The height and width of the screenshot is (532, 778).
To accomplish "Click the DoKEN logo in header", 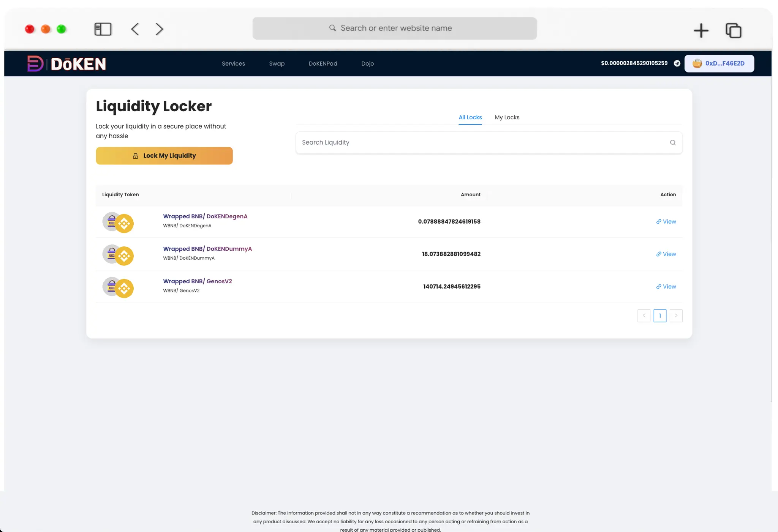I will [67, 63].
